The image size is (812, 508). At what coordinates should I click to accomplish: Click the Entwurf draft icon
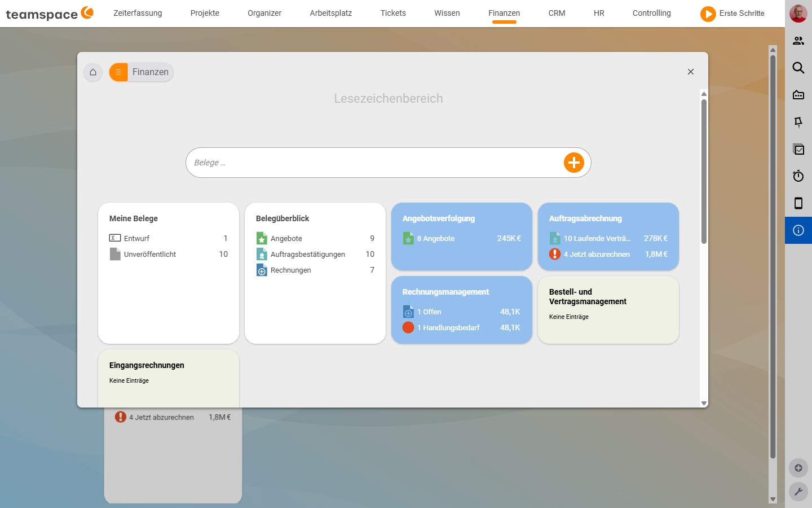(x=115, y=238)
